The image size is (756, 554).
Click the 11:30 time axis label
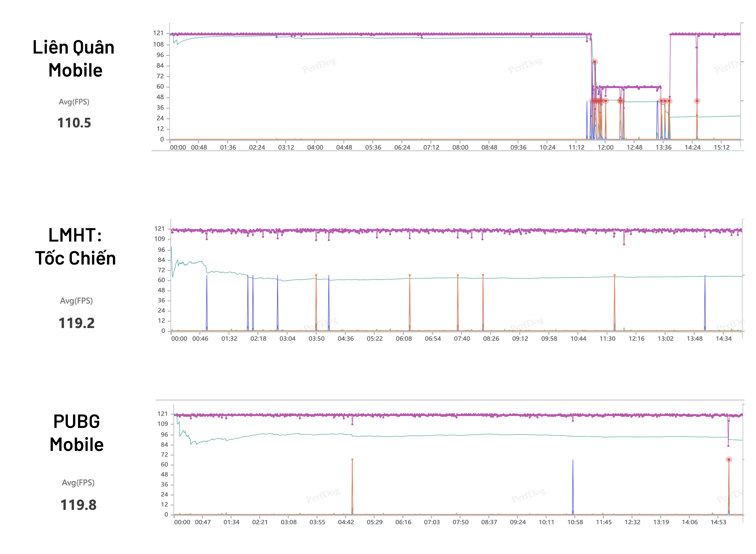tap(607, 339)
